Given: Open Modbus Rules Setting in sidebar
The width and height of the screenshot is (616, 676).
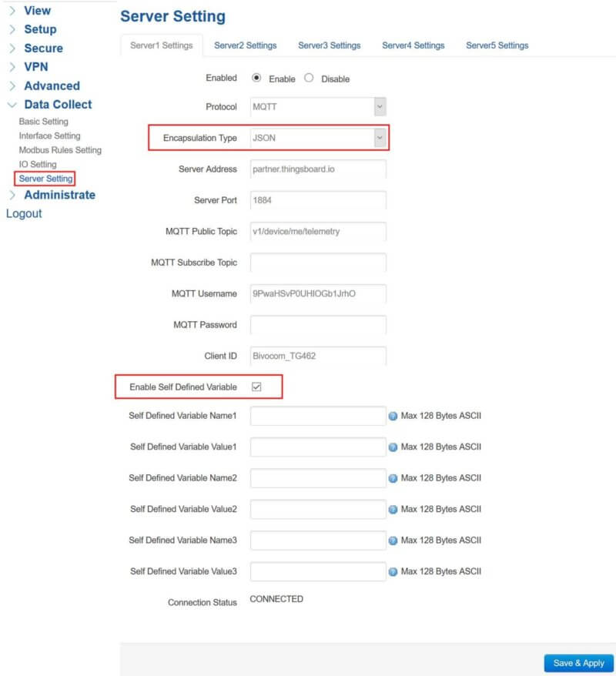Looking at the screenshot, I should click(60, 150).
